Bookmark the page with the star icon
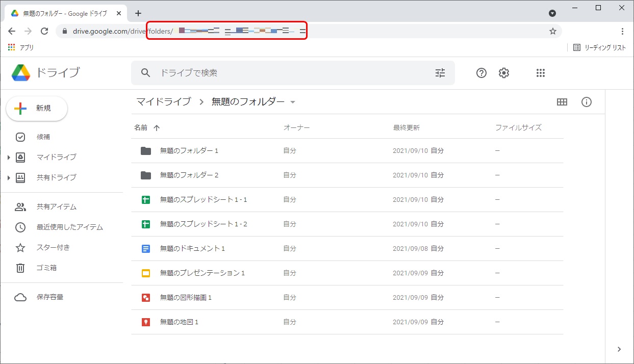 [552, 31]
